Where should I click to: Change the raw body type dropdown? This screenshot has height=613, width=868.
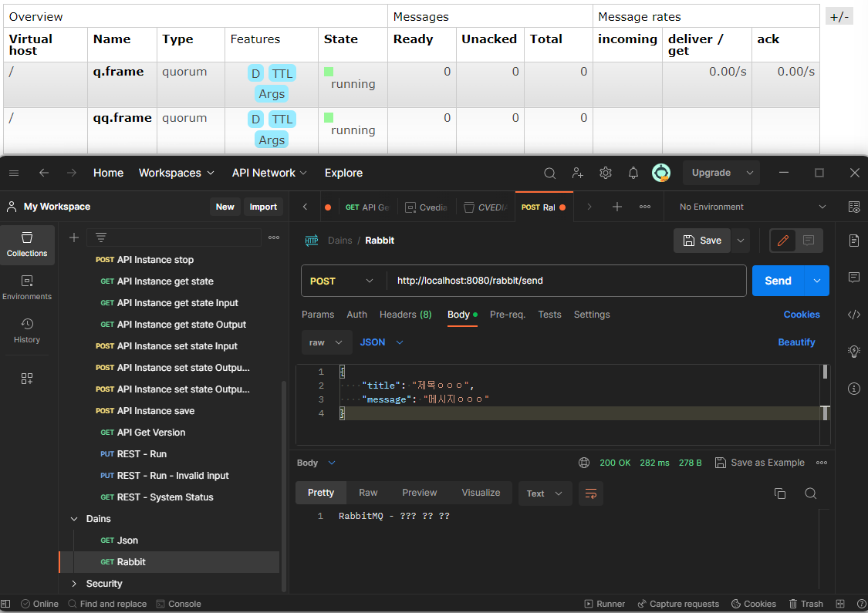tap(326, 342)
